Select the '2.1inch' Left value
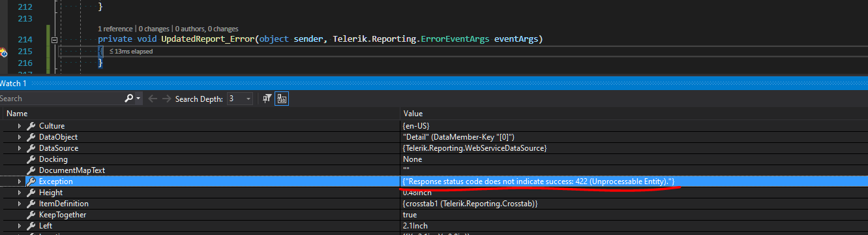Screen dimensions: 868x235 pyautogui.click(x=415, y=226)
